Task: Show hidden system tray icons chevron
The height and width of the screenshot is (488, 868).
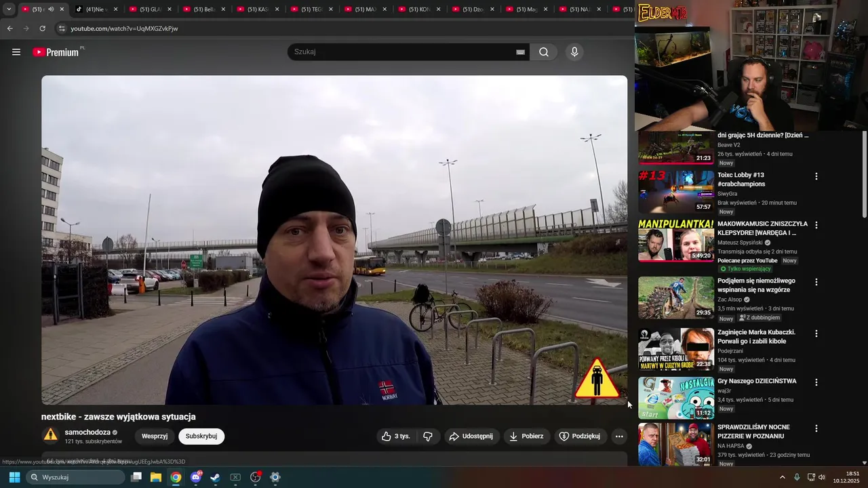Action: pyautogui.click(x=782, y=477)
